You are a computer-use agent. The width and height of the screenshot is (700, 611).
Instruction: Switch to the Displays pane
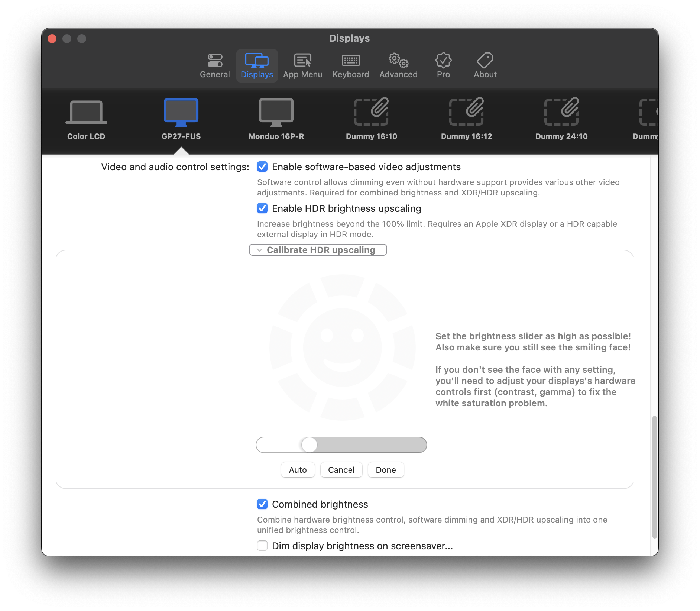[x=257, y=66]
